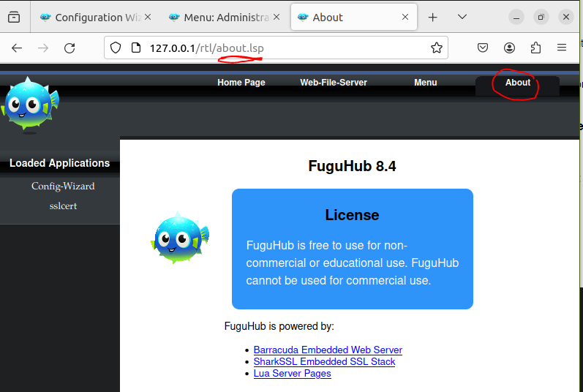The width and height of the screenshot is (583, 392).
Task: Reload the current page
Action: [69, 48]
